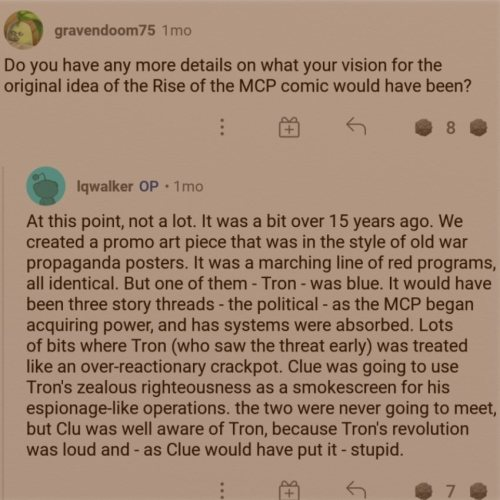The width and height of the screenshot is (500, 500).
Task: Upvote gravendoom75's comment
Action: pos(423,128)
